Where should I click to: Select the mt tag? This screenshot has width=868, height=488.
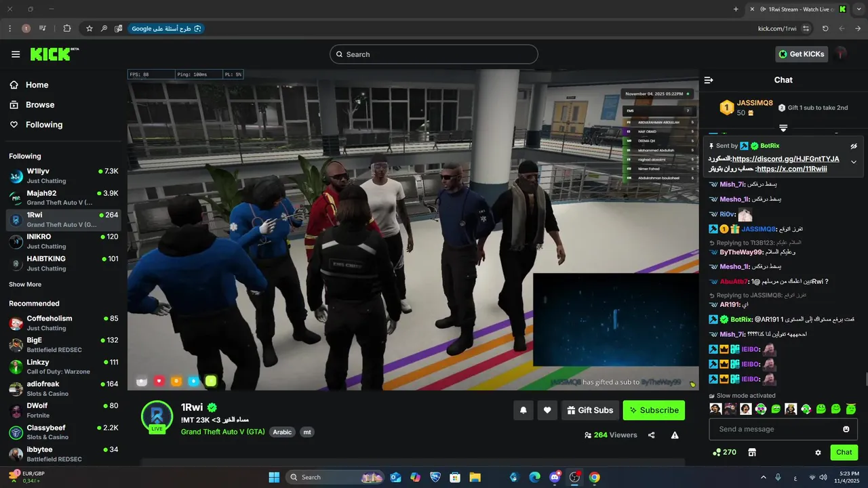click(307, 432)
